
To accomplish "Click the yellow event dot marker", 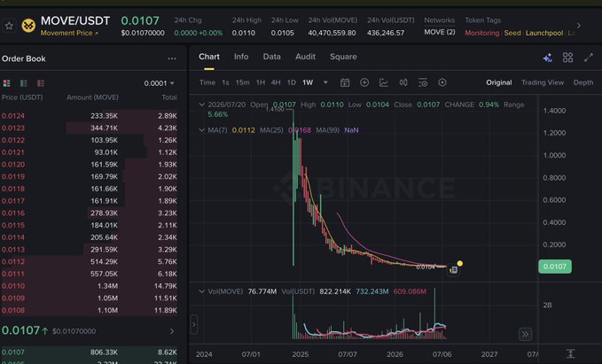I will click(460, 264).
